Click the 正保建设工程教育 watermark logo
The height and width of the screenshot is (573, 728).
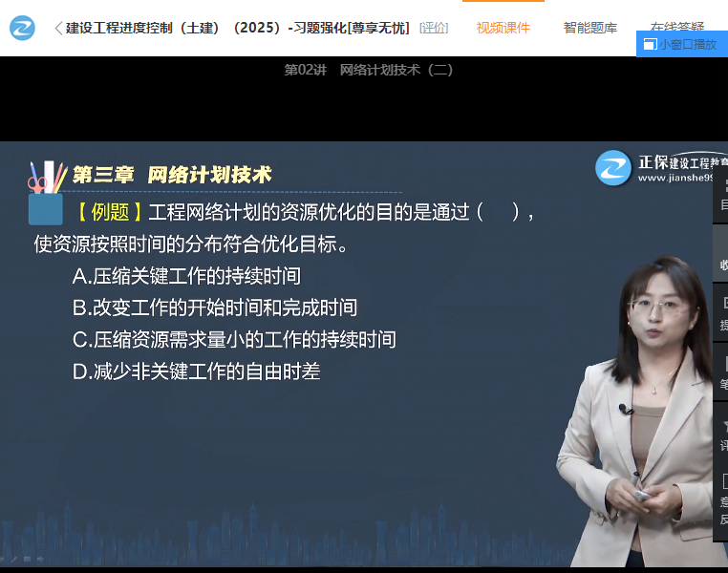pyautogui.click(x=659, y=168)
